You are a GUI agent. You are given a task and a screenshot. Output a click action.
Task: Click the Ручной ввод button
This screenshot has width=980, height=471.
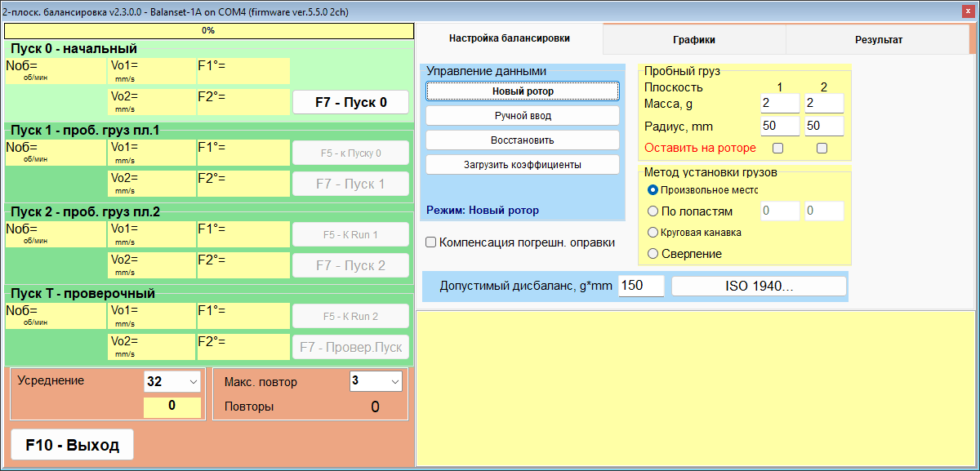[x=523, y=116]
